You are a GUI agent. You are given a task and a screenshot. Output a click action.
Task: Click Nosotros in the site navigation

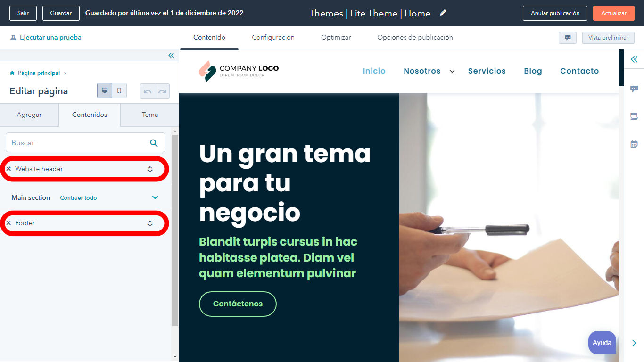click(x=422, y=71)
